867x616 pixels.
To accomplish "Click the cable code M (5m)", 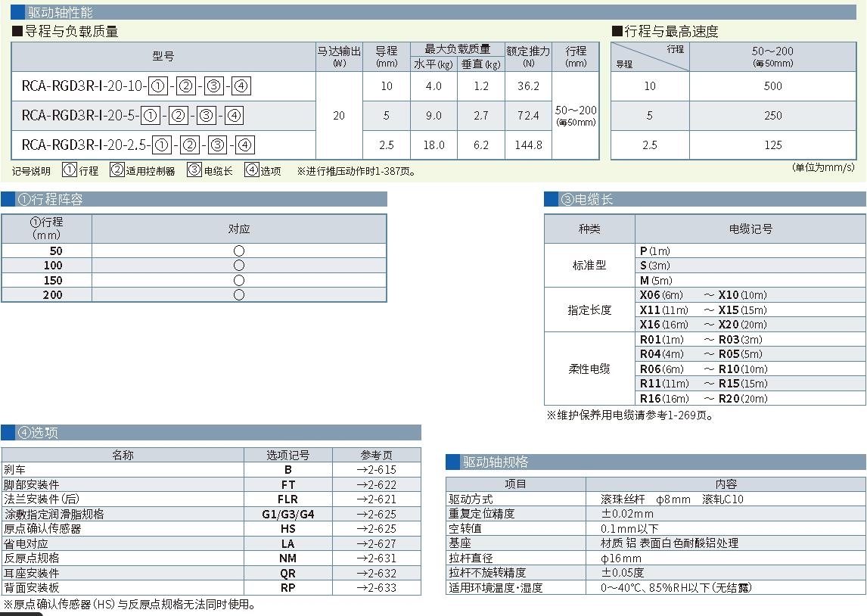I will point(656,280).
